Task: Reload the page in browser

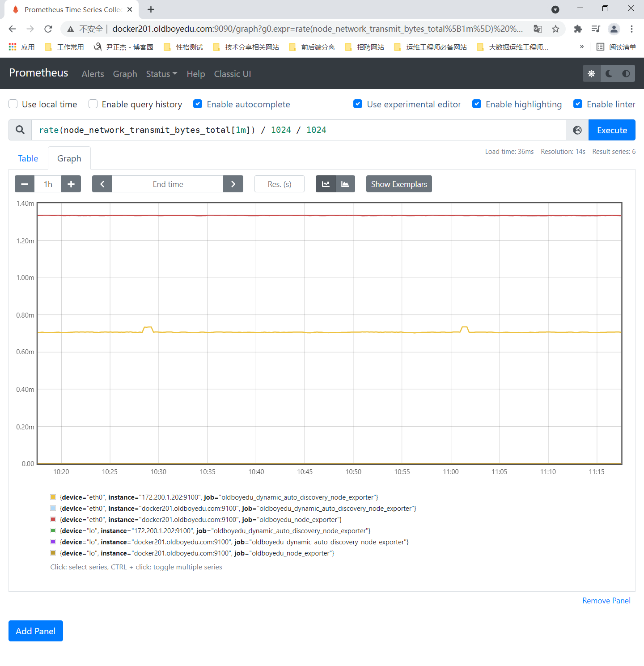Action: [x=48, y=29]
